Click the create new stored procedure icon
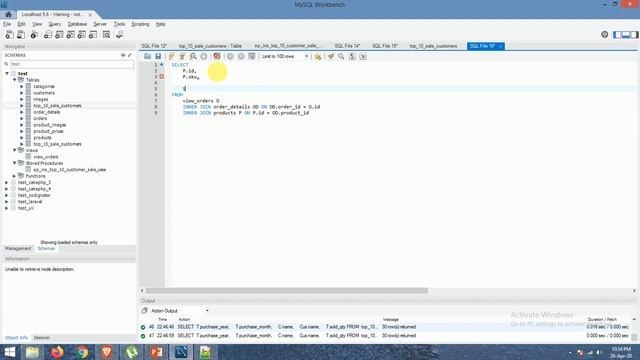Image resolution: width=640 pixels, height=360 pixels. point(82,35)
